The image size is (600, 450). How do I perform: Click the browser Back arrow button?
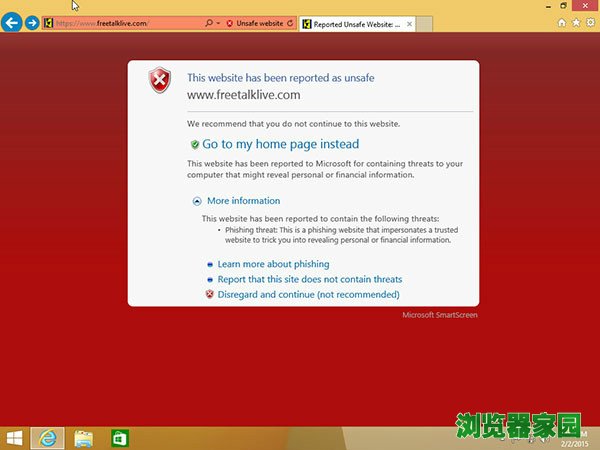tap(13, 22)
